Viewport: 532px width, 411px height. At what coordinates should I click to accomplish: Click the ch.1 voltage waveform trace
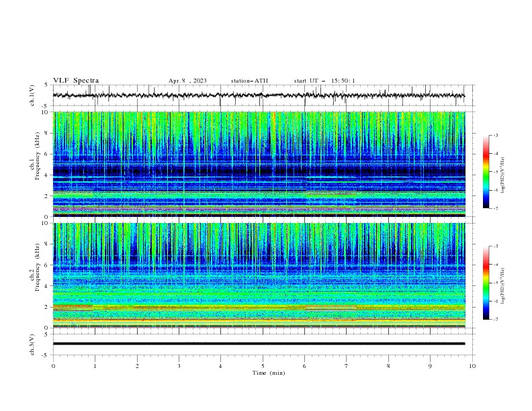tap(259, 95)
